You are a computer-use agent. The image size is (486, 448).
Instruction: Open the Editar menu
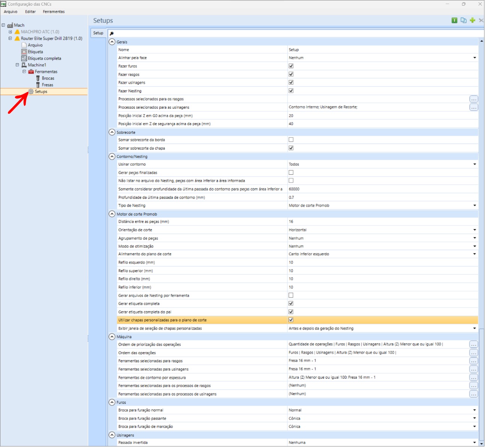coord(30,12)
